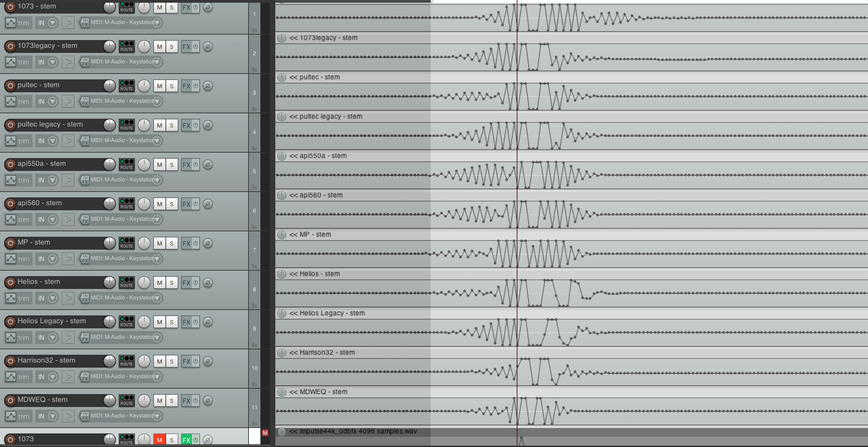The width and height of the screenshot is (868, 447).
Task: Click folder icon on track 4
Action: [254, 148]
